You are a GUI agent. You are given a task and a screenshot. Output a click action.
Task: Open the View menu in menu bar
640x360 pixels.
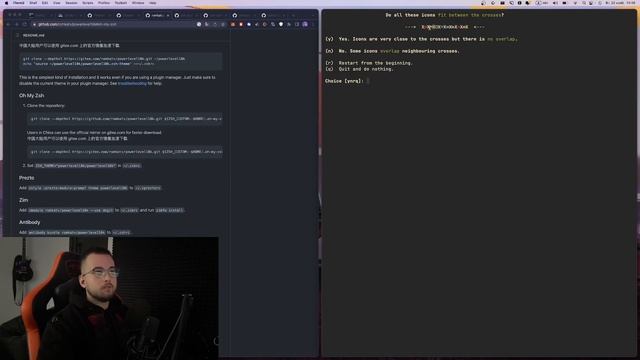(x=57, y=3)
